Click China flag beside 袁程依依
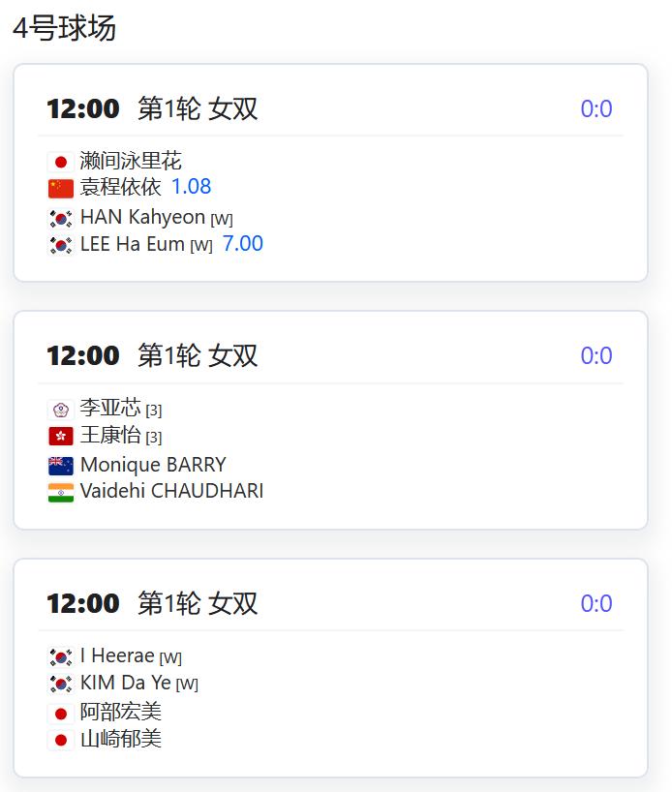This screenshot has width=672, height=792. tap(61, 189)
